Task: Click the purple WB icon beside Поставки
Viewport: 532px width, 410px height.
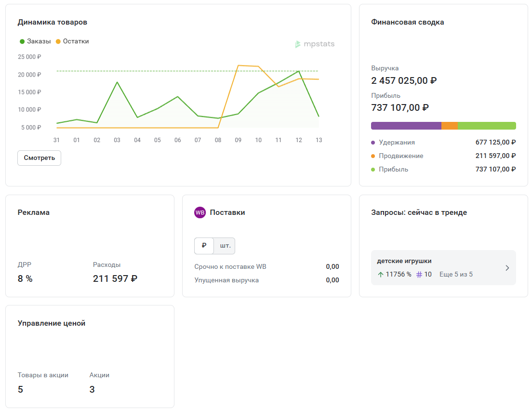Action: point(200,212)
